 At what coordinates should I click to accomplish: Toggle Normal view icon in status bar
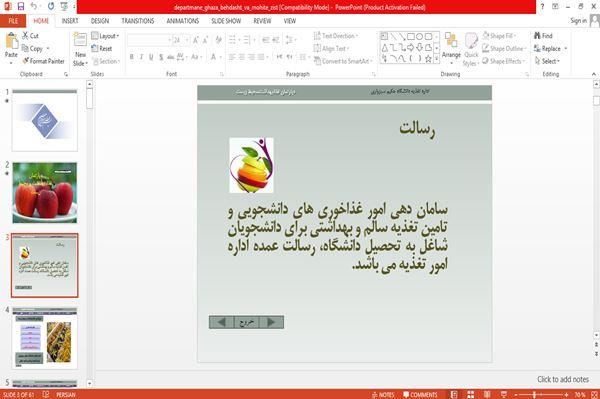tap(454, 394)
